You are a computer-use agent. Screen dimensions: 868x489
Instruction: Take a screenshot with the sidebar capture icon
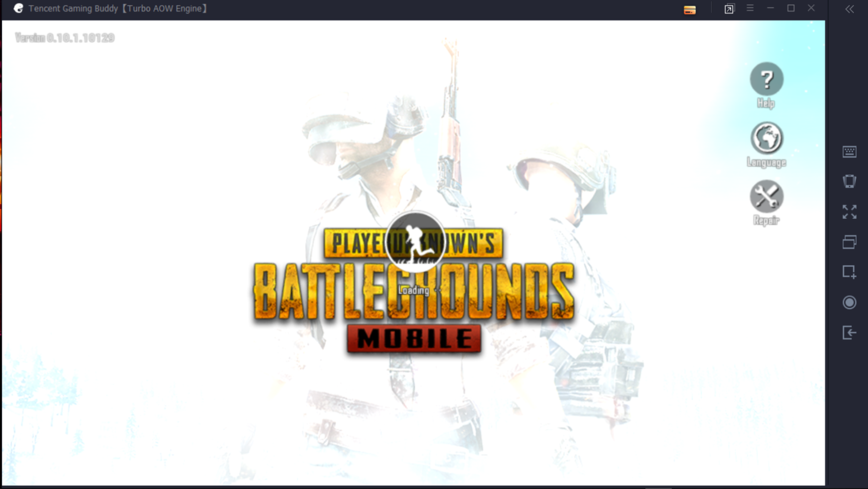pos(849,272)
